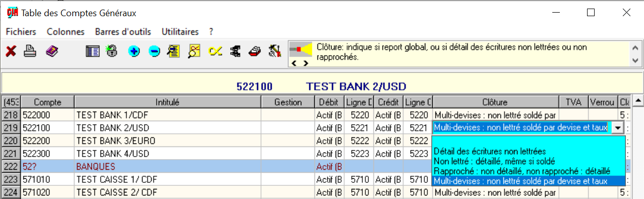The height and width of the screenshot is (199, 644).
Task: Click the black tree structure icon
Action: (235, 51)
